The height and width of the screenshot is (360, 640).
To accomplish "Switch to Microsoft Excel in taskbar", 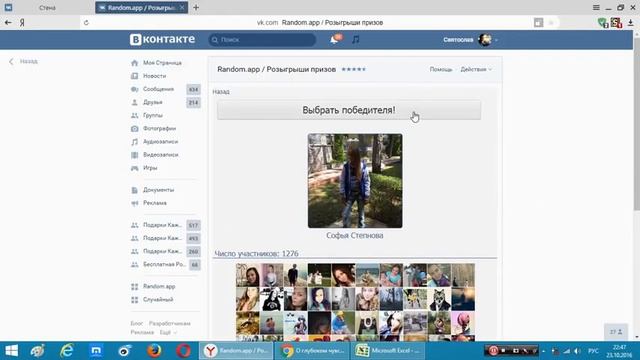I will coord(388,351).
